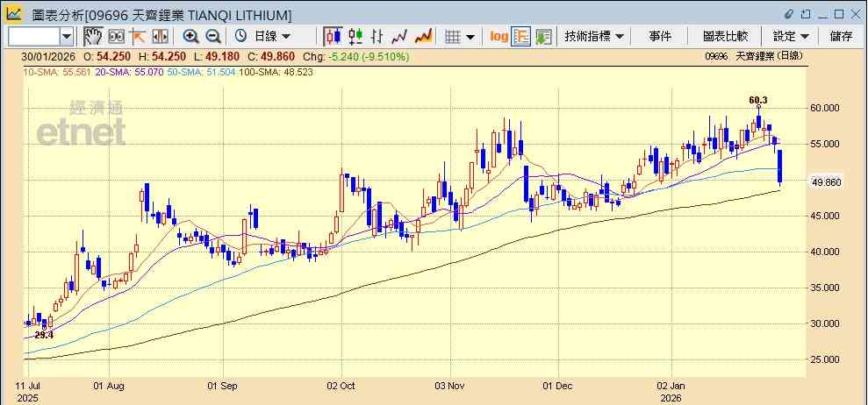Switch to OHLC bar chart style
The image size is (868, 405).
377,37
